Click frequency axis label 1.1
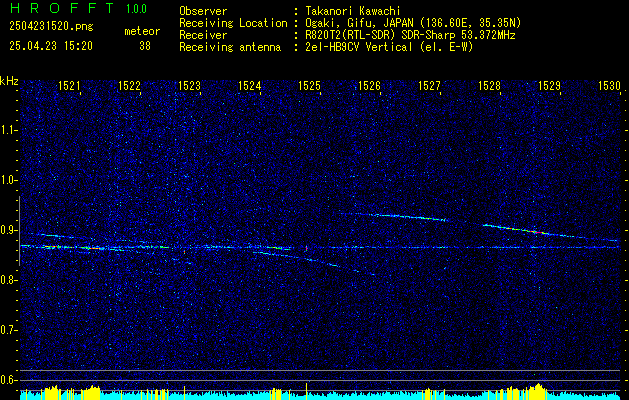 point(8,130)
